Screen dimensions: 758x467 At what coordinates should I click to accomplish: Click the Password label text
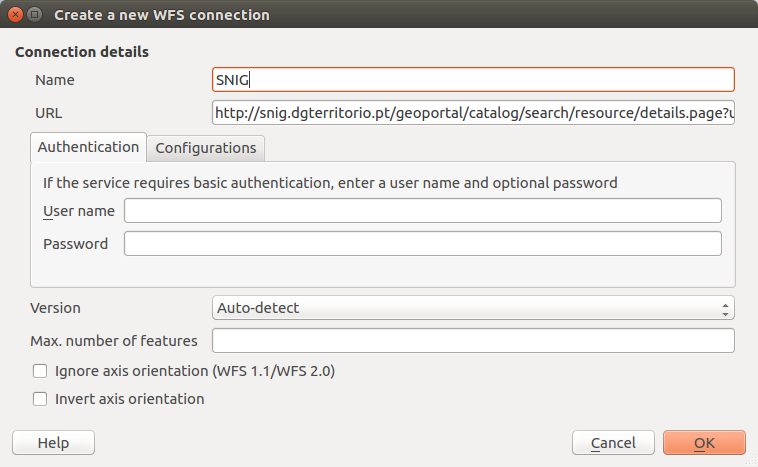pyautogui.click(x=76, y=244)
